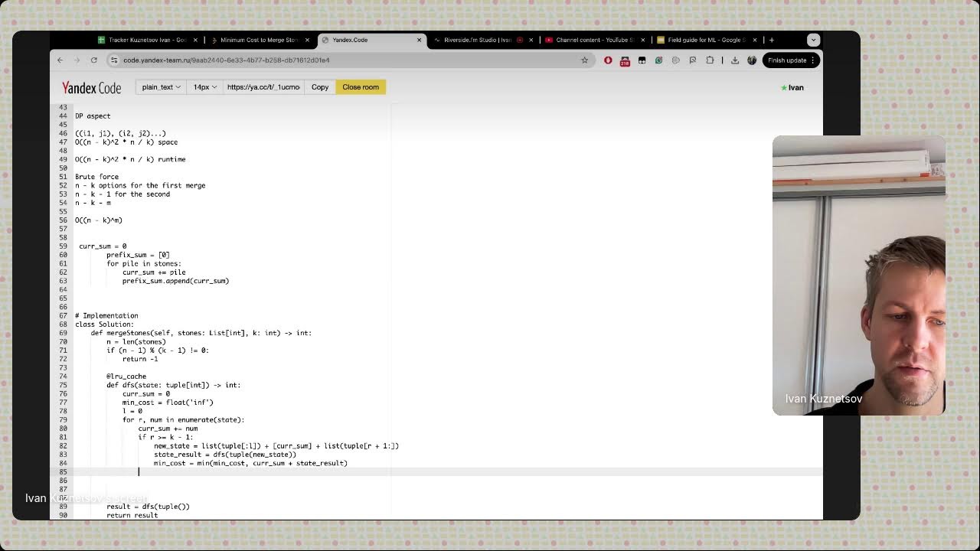Click 'for pile in stones:' line
The image size is (980, 551).
click(x=144, y=263)
